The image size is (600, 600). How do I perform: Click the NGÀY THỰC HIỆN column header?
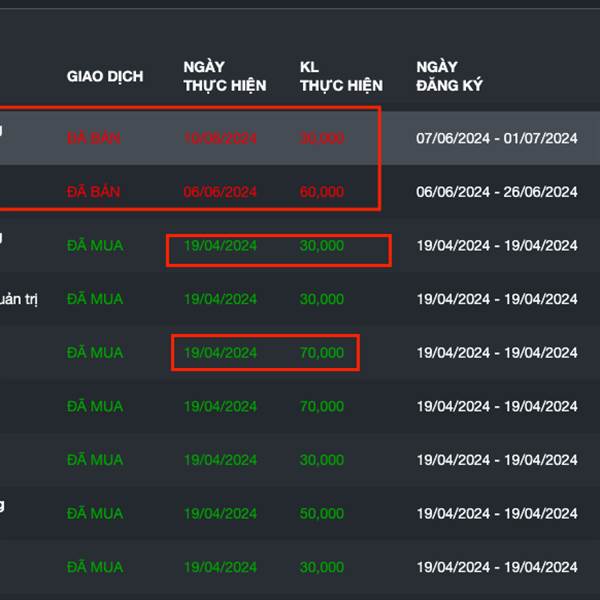pyautogui.click(x=225, y=76)
